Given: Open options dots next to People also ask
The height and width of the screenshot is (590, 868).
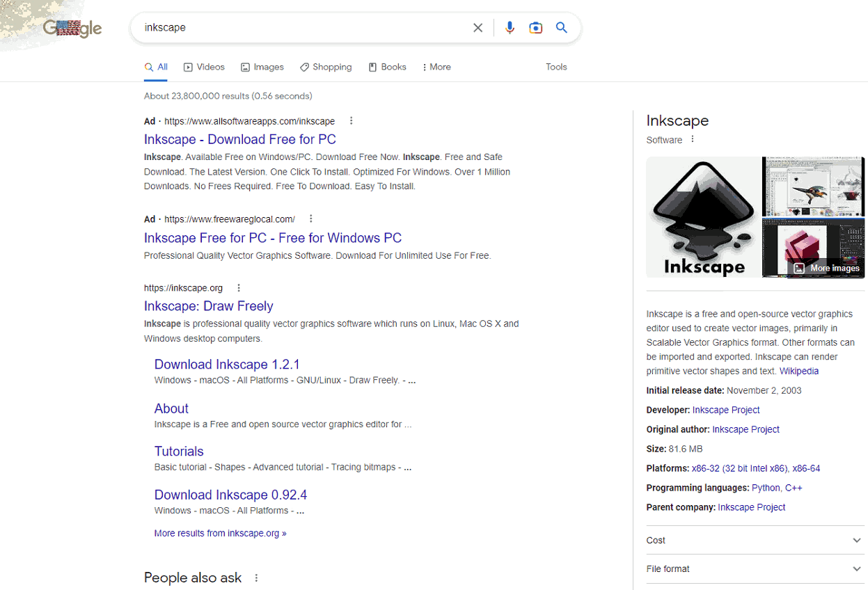Looking at the screenshot, I should (x=256, y=577).
